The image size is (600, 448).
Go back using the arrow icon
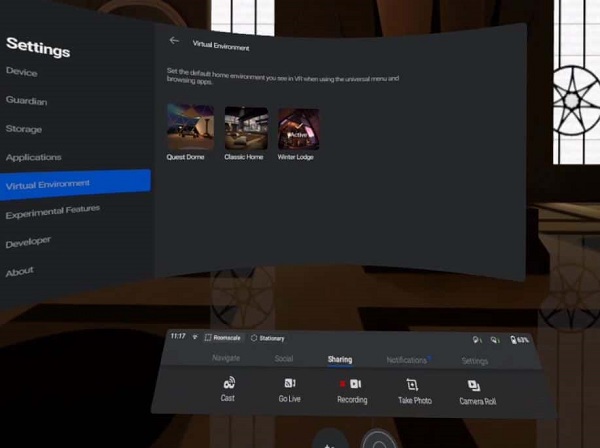174,41
